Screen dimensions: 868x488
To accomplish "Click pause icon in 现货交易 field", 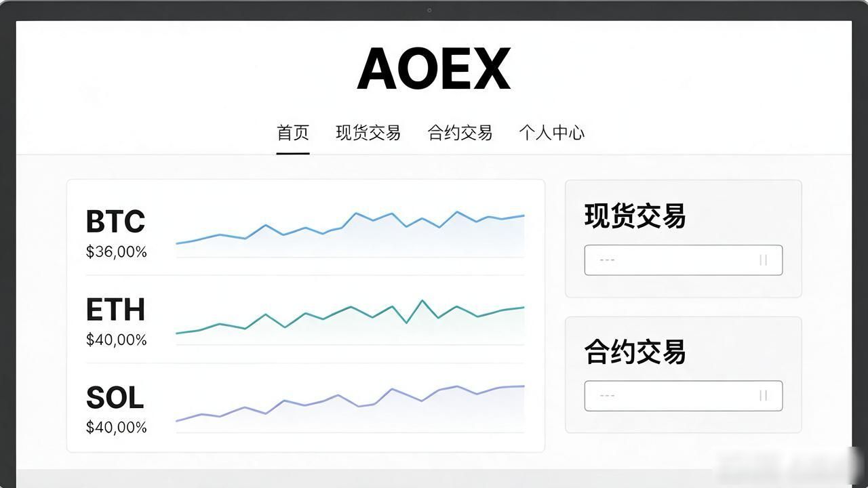I will pyautogui.click(x=764, y=260).
